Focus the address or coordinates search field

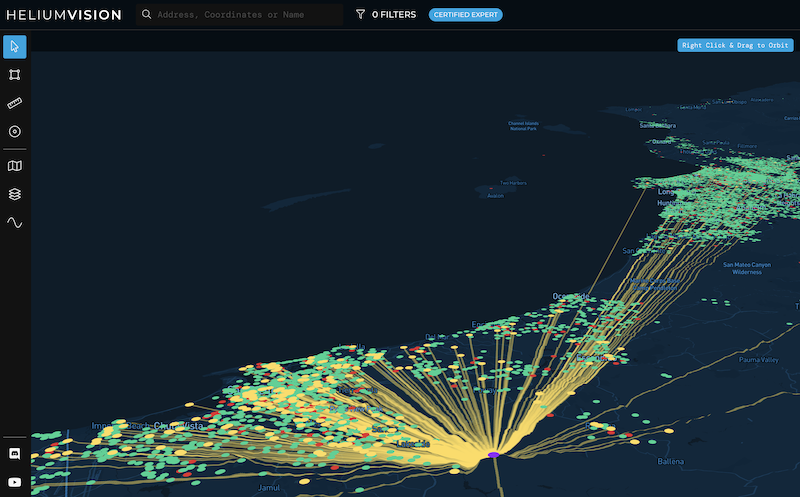(x=245, y=15)
